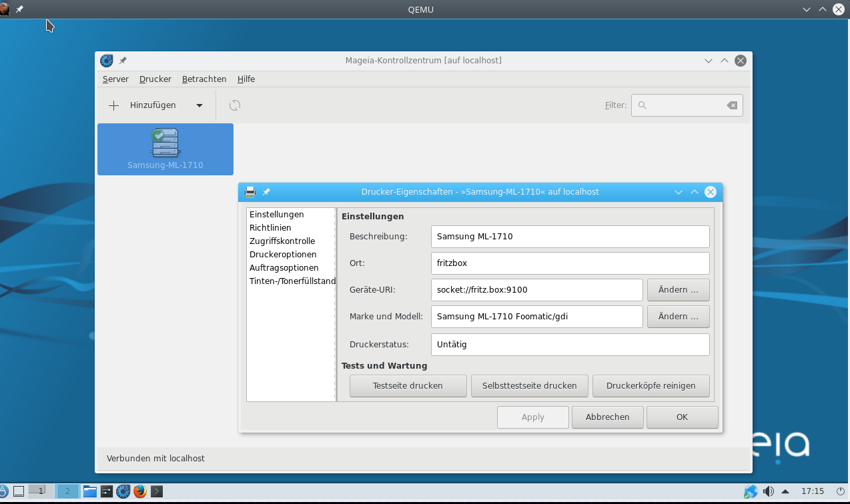Open the Server menu
Image resolution: width=850 pixels, height=504 pixels.
point(115,79)
